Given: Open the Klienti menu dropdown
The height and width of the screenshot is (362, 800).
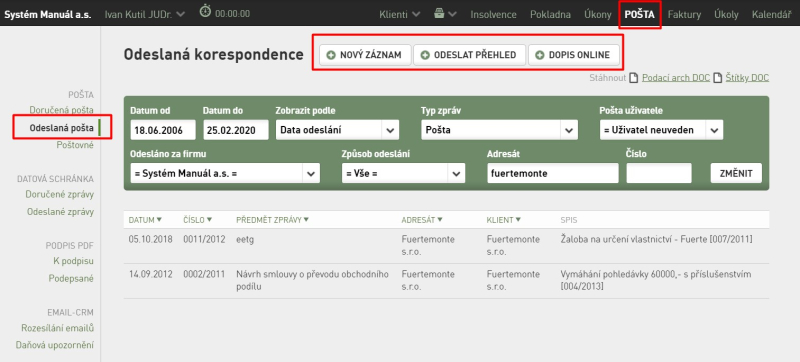Looking at the screenshot, I should click(x=399, y=14).
